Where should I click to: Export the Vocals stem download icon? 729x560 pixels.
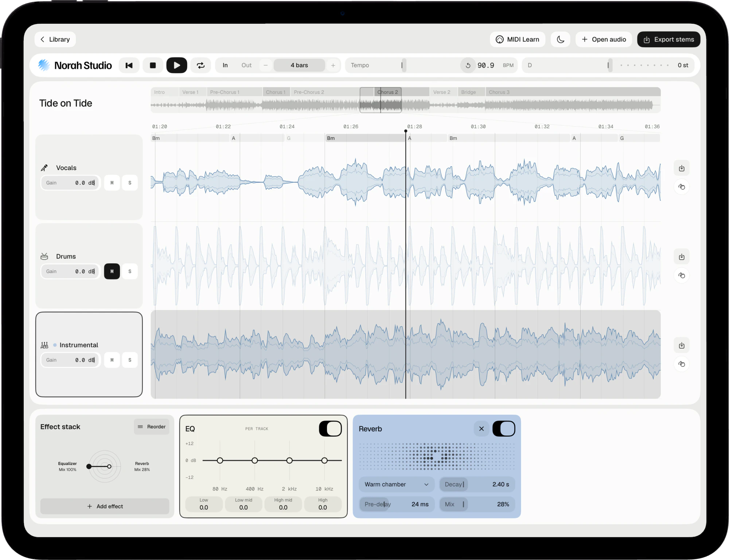click(x=682, y=168)
